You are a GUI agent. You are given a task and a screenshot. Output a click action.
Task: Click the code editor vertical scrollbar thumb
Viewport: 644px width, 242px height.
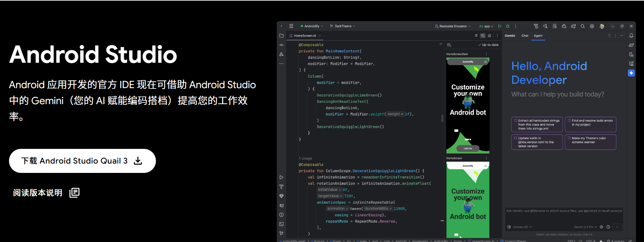pos(442,118)
